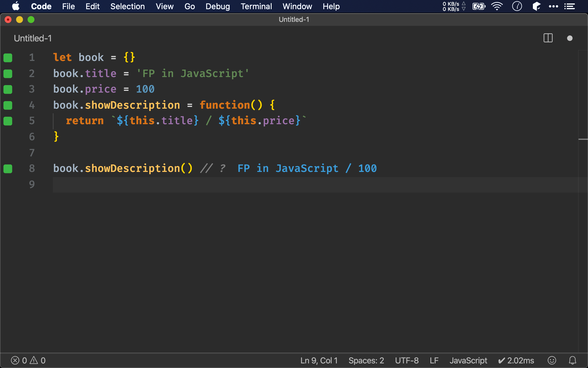Open the Terminal menu
Image resolution: width=588 pixels, height=368 pixels.
click(256, 6)
